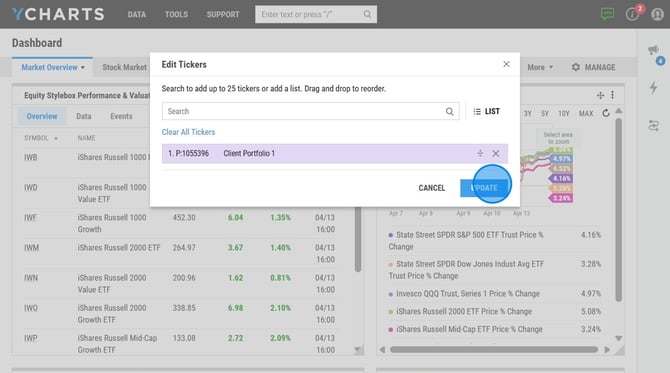Click the Client Portfolio 1 ticker row
This screenshot has width=670, height=373.
[x=335, y=153]
